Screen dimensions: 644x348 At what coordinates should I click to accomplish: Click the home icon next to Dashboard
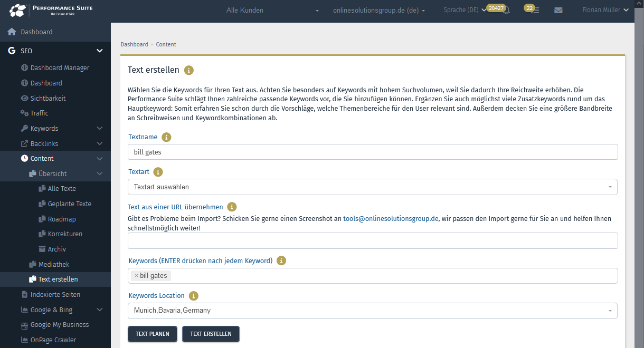click(x=12, y=32)
